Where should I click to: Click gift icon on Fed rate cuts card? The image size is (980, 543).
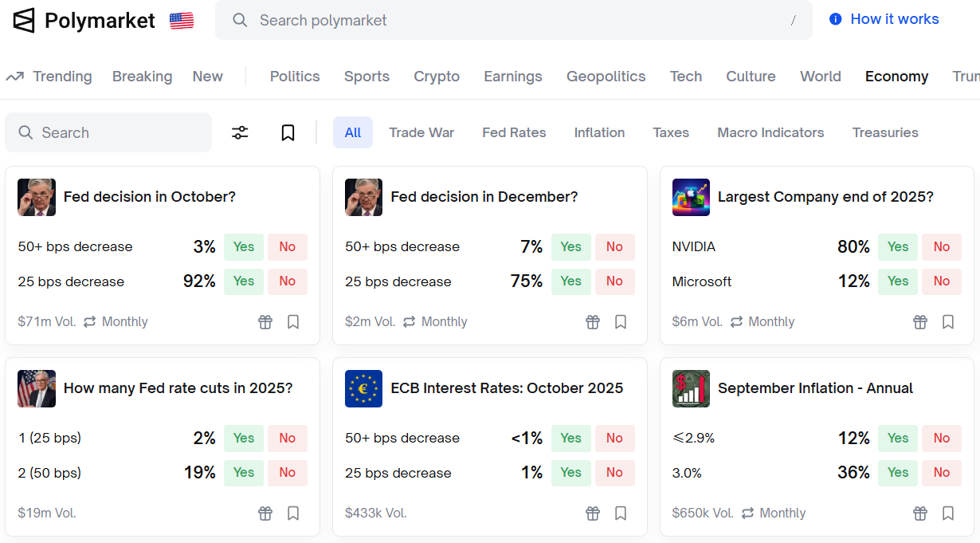[x=265, y=513]
